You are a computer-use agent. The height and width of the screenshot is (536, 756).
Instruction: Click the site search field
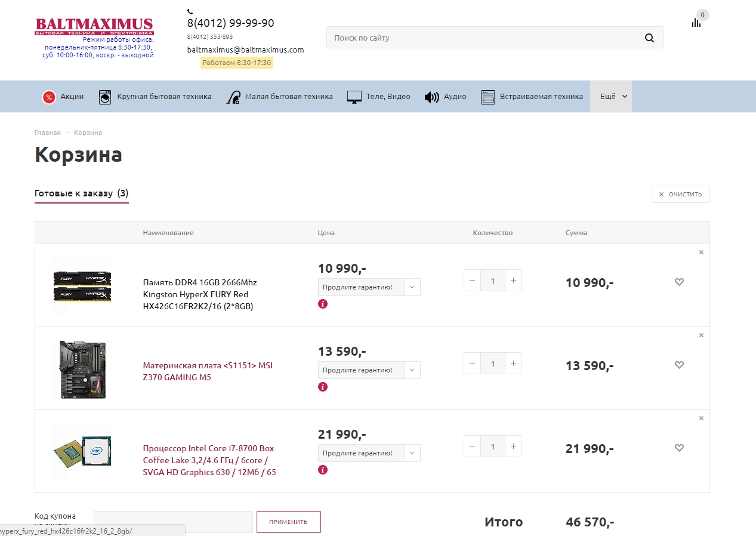495,38
